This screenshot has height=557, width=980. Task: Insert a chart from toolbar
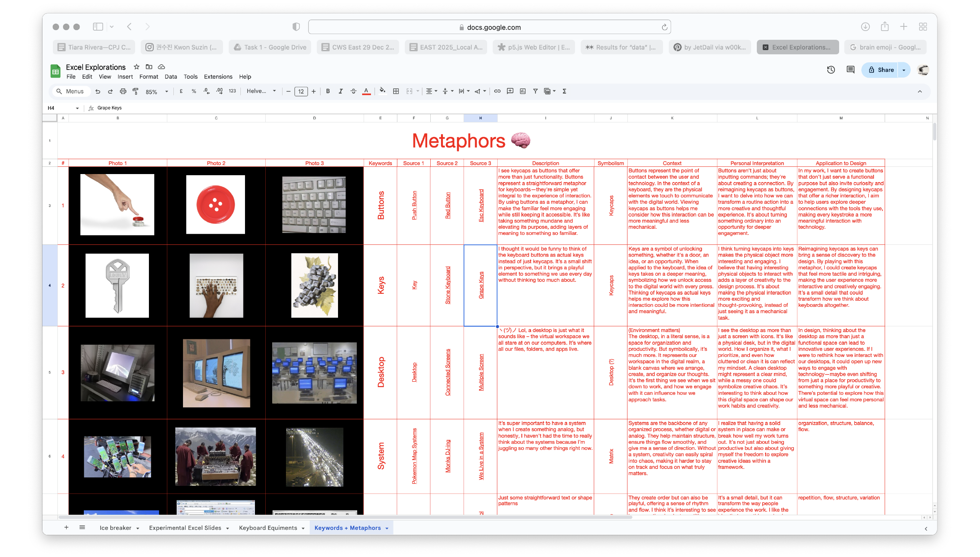[x=523, y=91]
